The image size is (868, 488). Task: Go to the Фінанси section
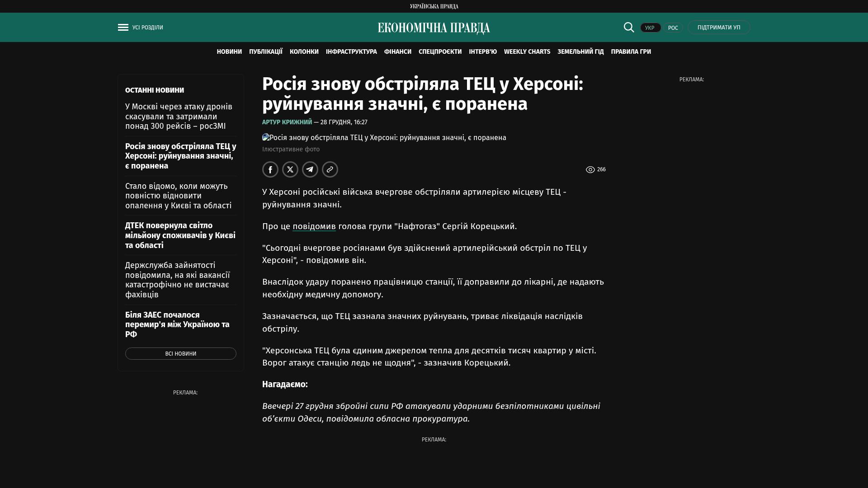[x=397, y=52]
